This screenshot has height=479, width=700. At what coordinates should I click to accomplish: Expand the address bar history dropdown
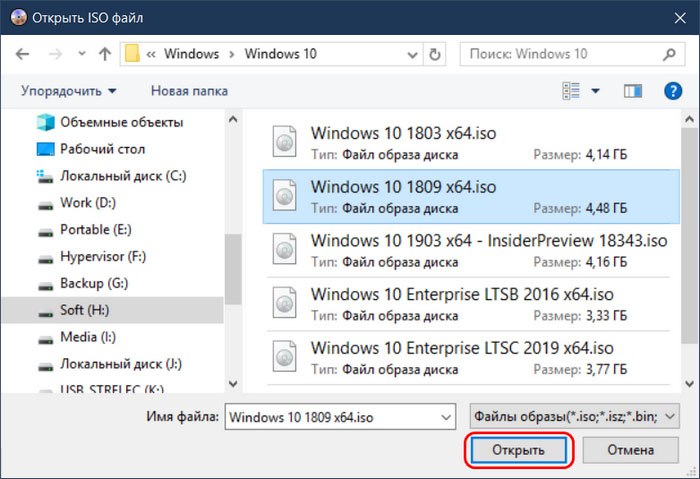412,55
